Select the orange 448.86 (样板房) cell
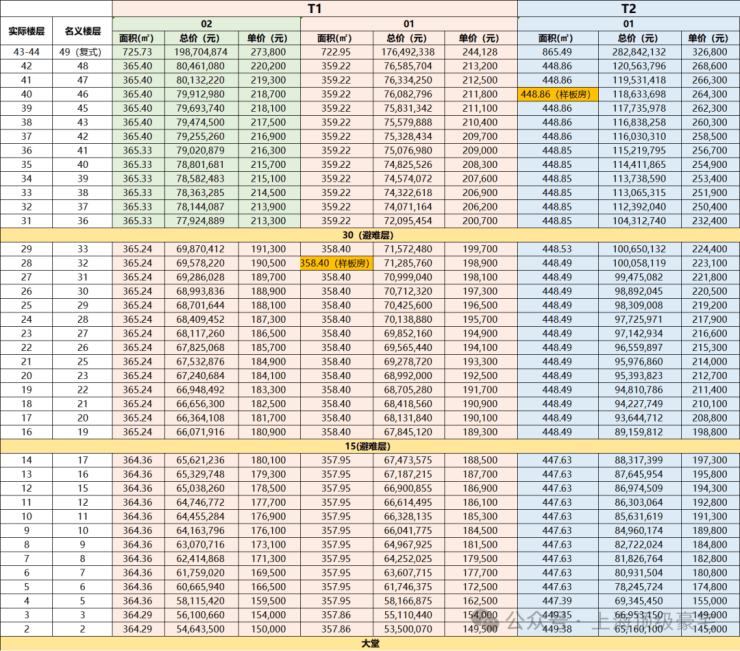This screenshot has width=740, height=651. [557, 94]
